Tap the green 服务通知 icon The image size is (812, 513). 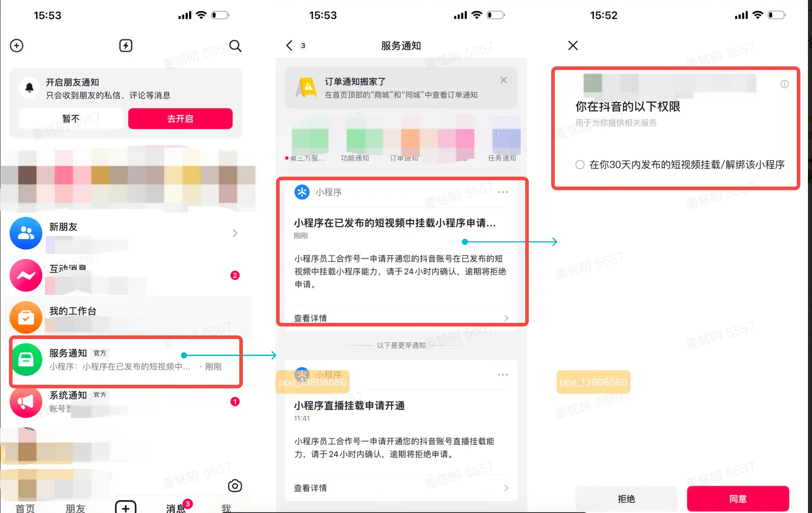tap(26, 360)
